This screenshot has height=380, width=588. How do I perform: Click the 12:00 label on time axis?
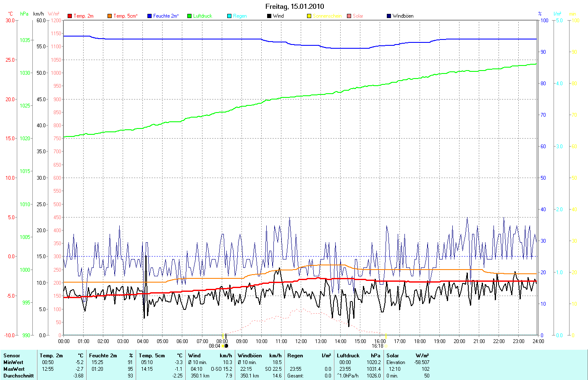[x=301, y=341]
